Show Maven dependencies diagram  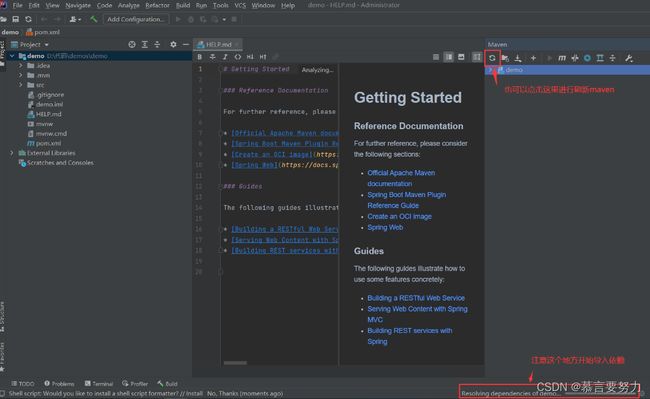600,58
